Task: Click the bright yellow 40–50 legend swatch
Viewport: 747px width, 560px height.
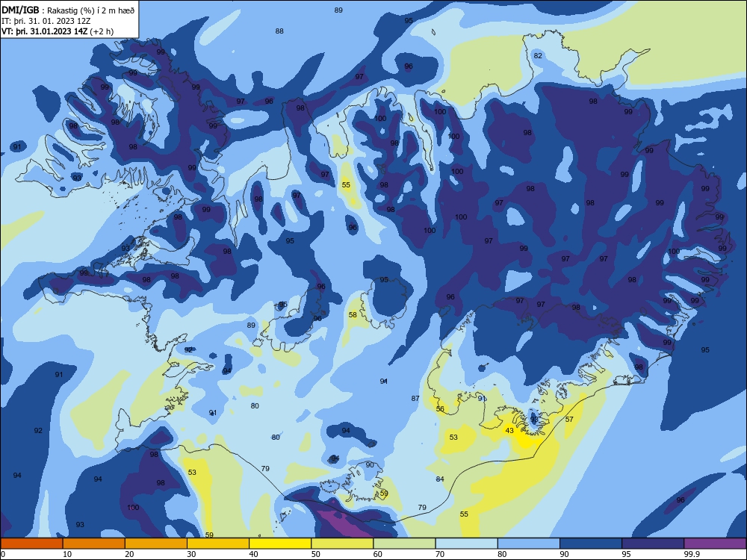Action: [280, 544]
